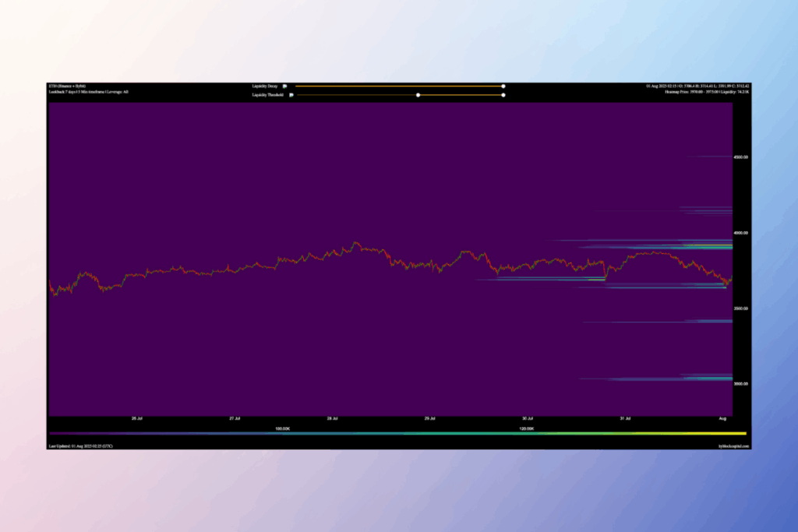Click the Liquidity Decay slider handle
This screenshot has height=532, width=798.
(x=503, y=86)
